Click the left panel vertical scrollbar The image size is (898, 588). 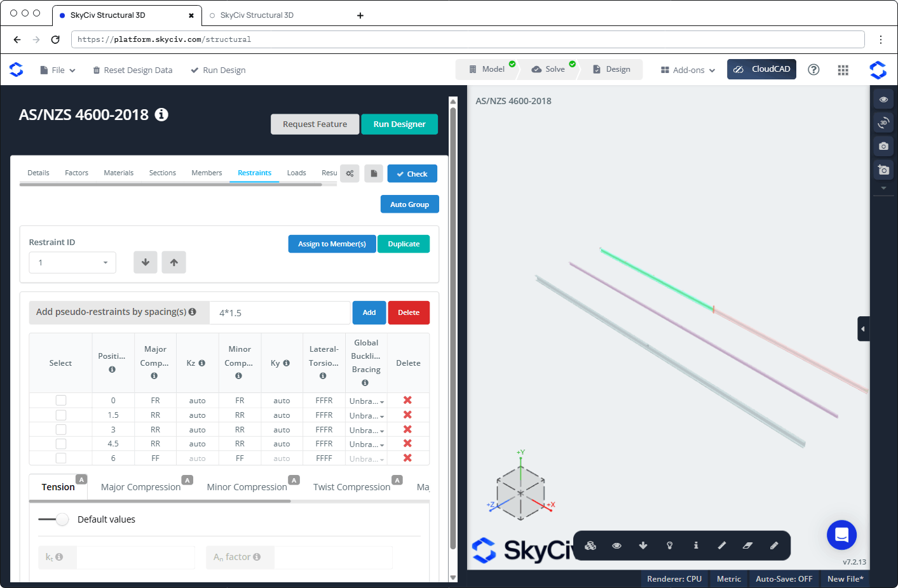click(453, 327)
